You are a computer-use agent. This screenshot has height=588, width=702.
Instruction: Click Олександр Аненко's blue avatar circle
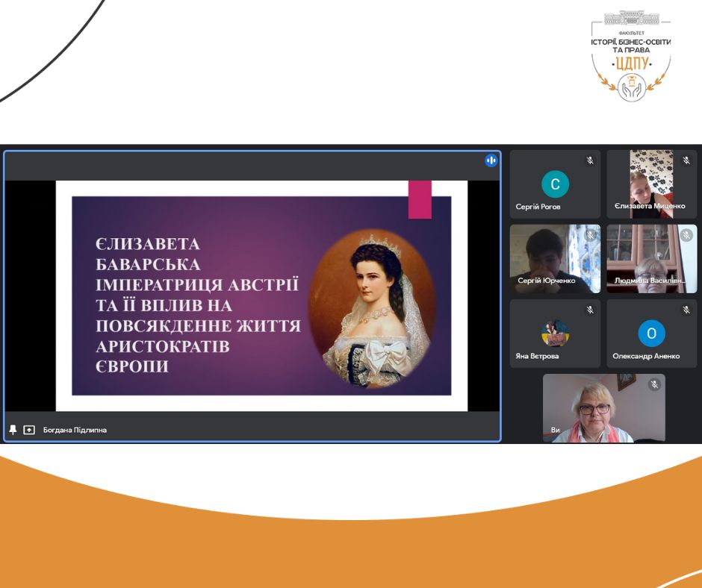pos(651,334)
